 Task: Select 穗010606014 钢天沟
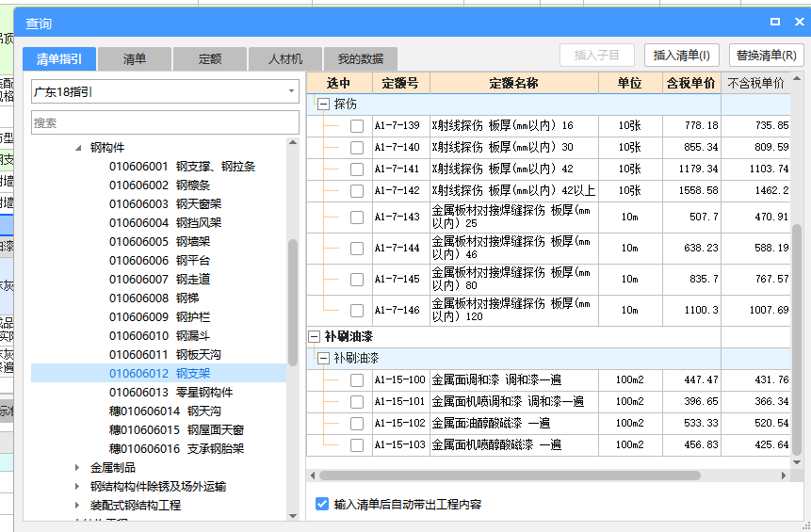(x=166, y=411)
